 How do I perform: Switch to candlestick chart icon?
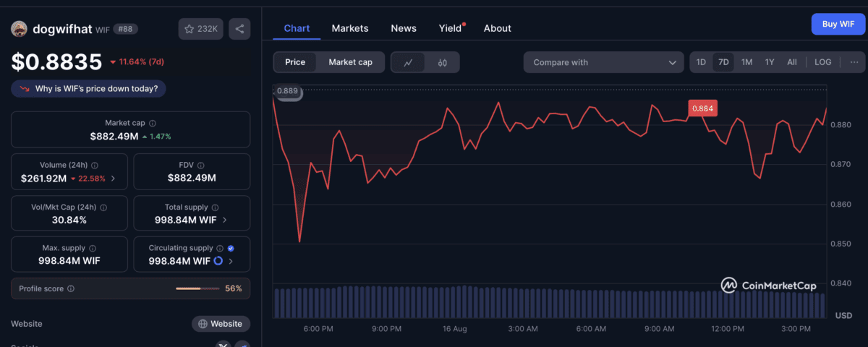[442, 62]
